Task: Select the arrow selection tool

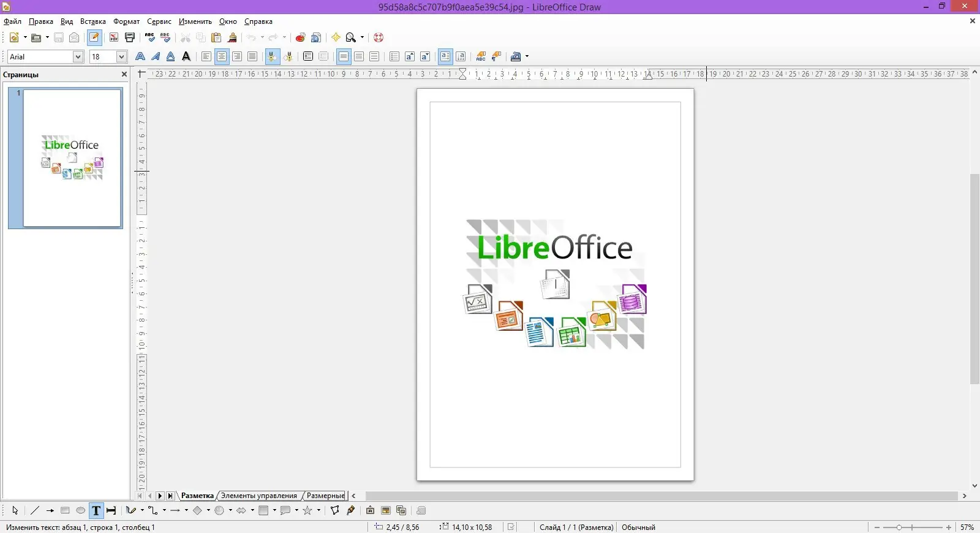Action: pos(15,510)
